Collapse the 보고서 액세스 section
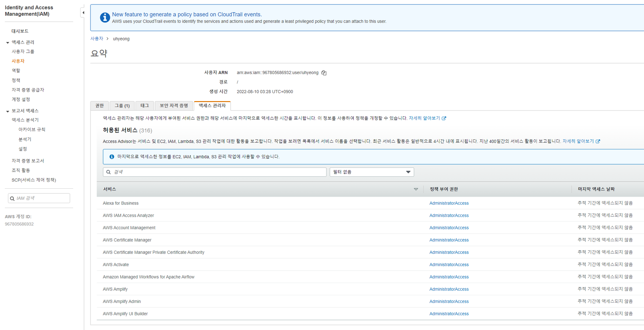Viewport: 644px width, 330px height. (x=8, y=111)
